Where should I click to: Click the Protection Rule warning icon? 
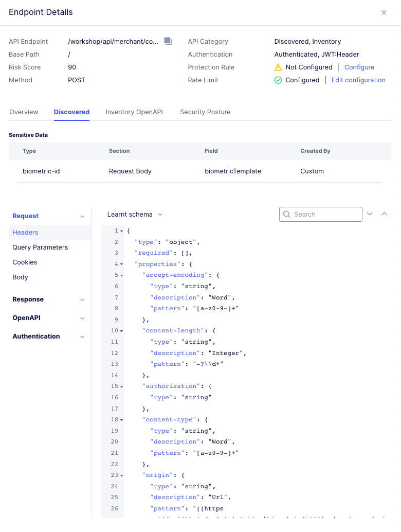(x=278, y=67)
